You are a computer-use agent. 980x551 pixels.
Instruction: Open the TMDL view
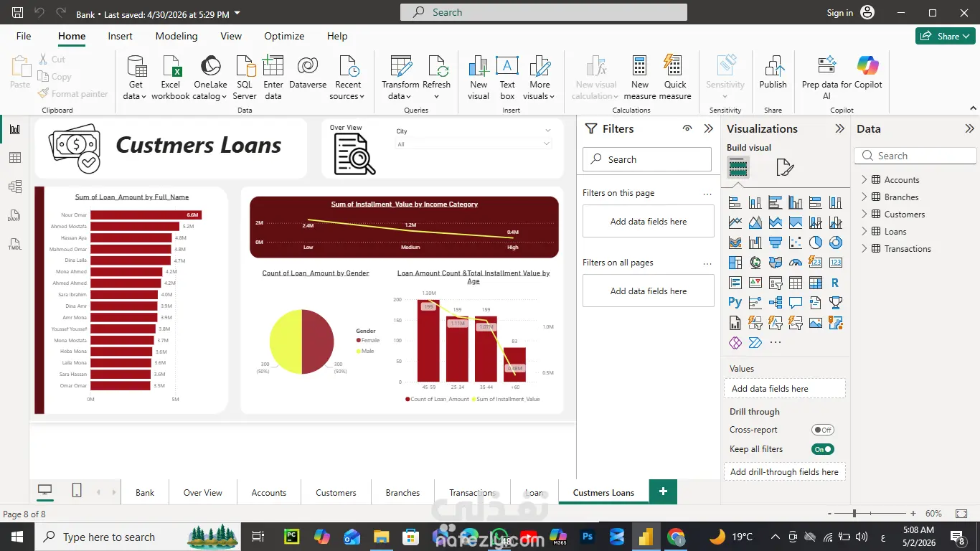[14, 245]
